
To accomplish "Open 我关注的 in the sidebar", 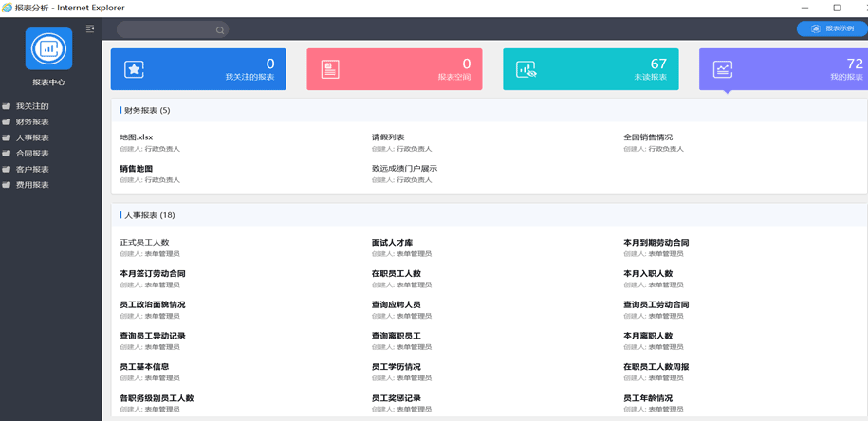I will (32, 106).
